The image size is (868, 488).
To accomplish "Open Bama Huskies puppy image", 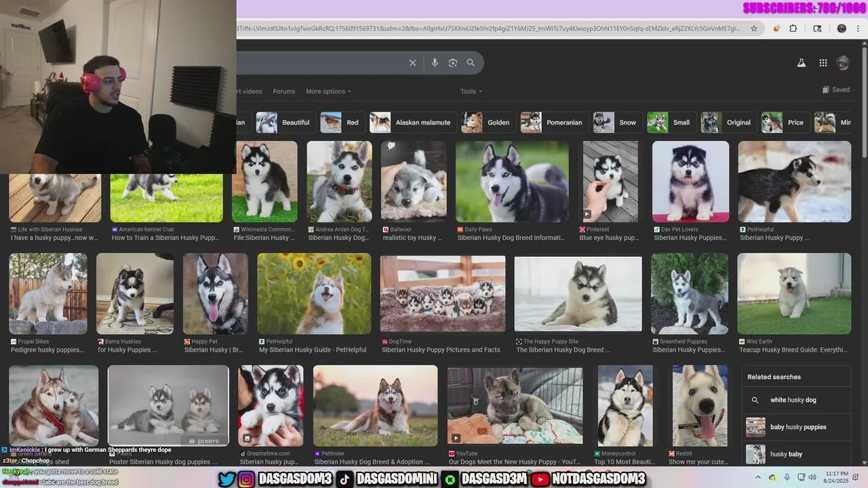I will click(x=135, y=293).
